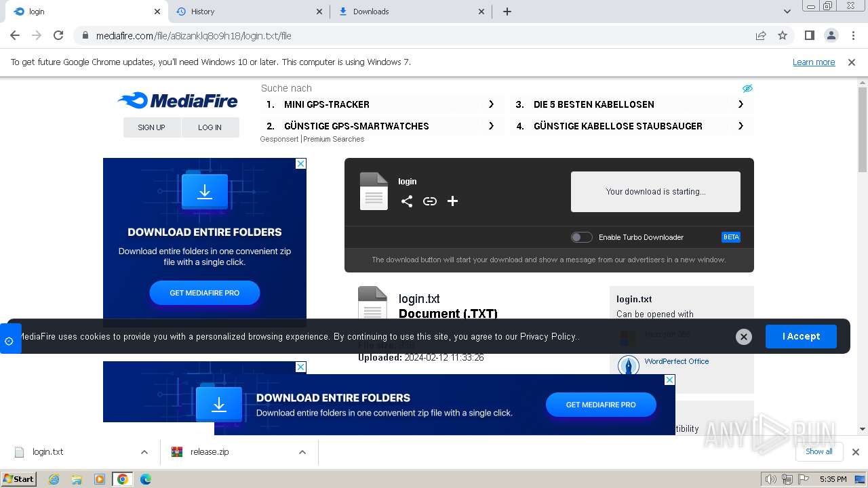Expand DIE 5 BESTEN KABELLOSEN ad arrow
This screenshot has width=868, height=488.
(x=741, y=104)
